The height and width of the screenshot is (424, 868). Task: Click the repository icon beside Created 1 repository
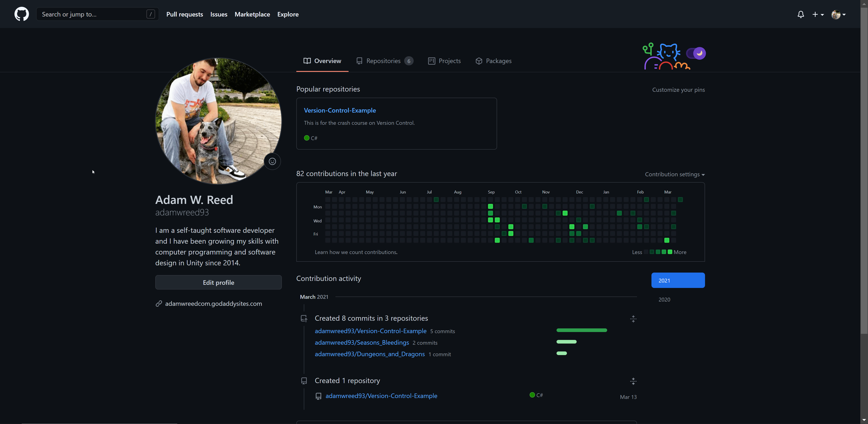pyautogui.click(x=304, y=381)
